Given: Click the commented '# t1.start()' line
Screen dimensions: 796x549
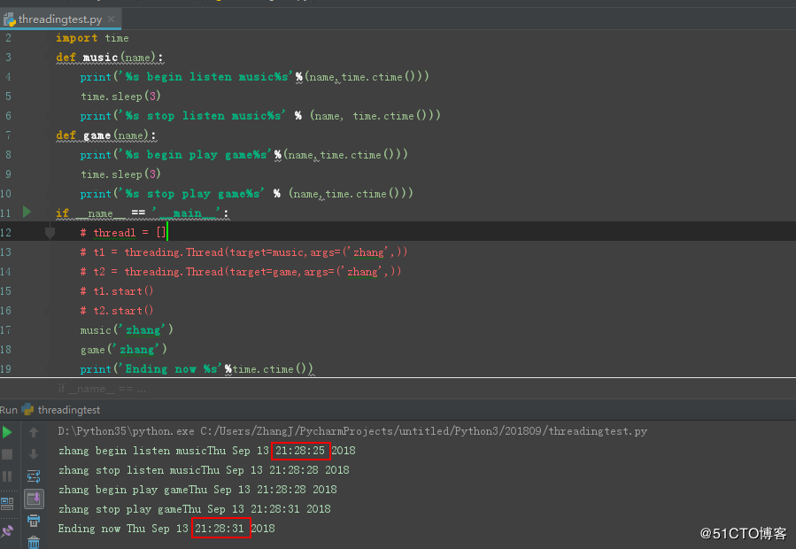Looking at the screenshot, I should [x=116, y=291].
